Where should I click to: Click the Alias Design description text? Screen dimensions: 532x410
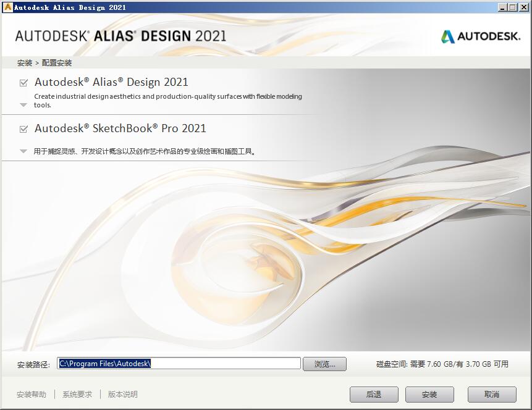pos(168,101)
